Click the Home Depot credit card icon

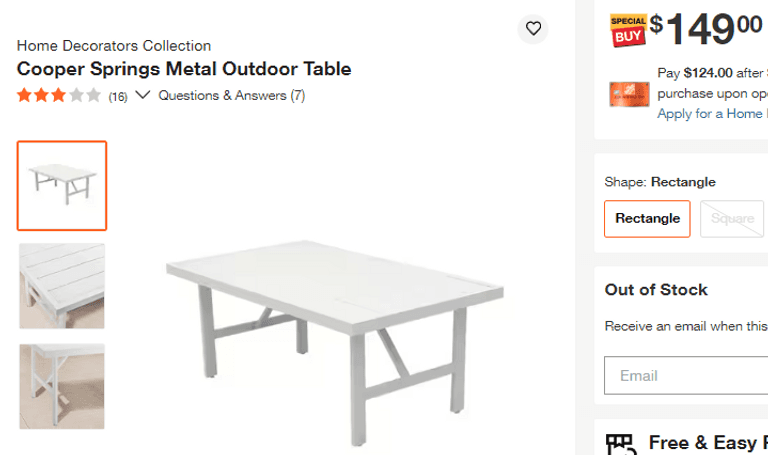[x=629, y=94]
